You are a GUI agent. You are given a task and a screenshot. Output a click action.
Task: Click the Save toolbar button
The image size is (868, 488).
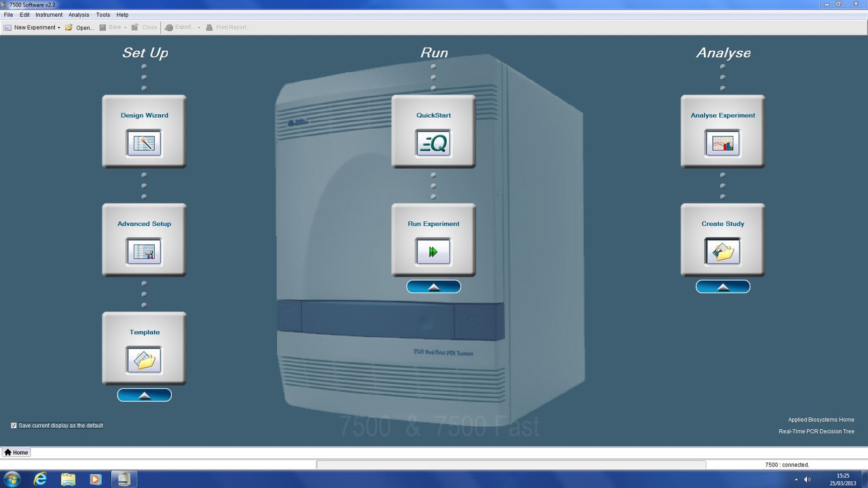[111, 28]
